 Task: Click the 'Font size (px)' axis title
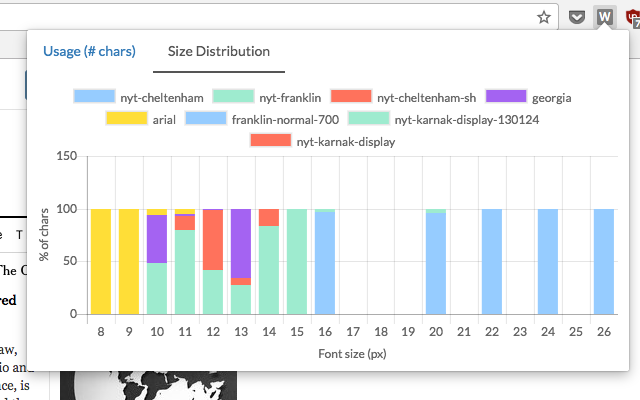coord(352,354)
